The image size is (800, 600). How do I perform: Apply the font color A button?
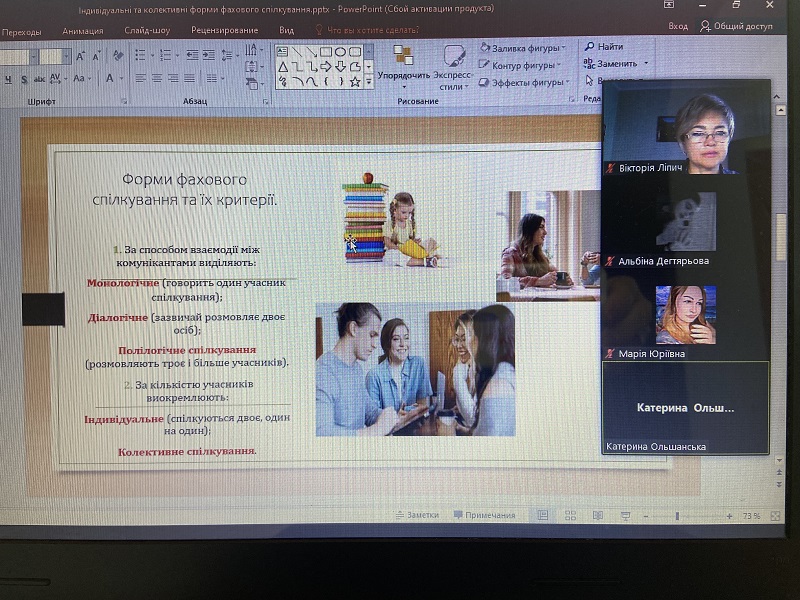coord(110,79)
